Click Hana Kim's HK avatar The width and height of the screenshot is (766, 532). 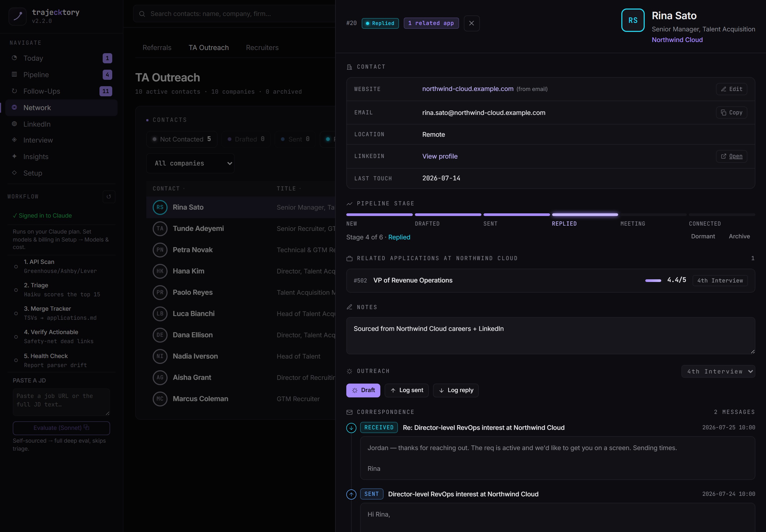point(160,271)
